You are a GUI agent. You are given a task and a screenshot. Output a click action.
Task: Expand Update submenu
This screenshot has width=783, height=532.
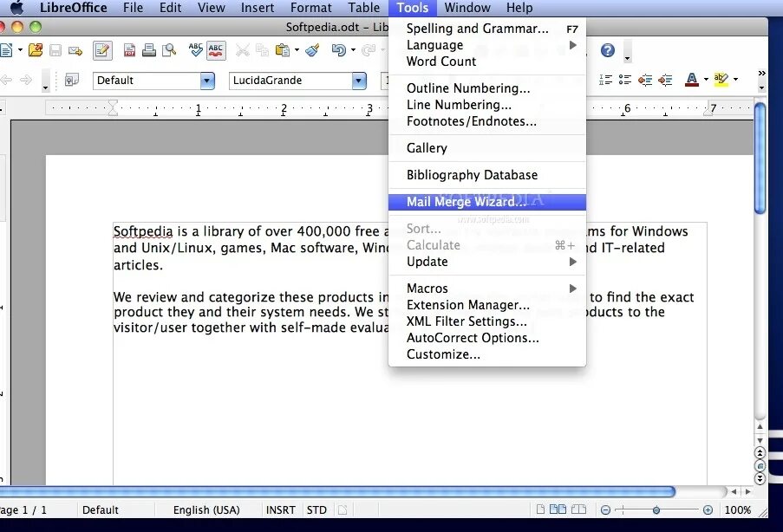(486, 262)
